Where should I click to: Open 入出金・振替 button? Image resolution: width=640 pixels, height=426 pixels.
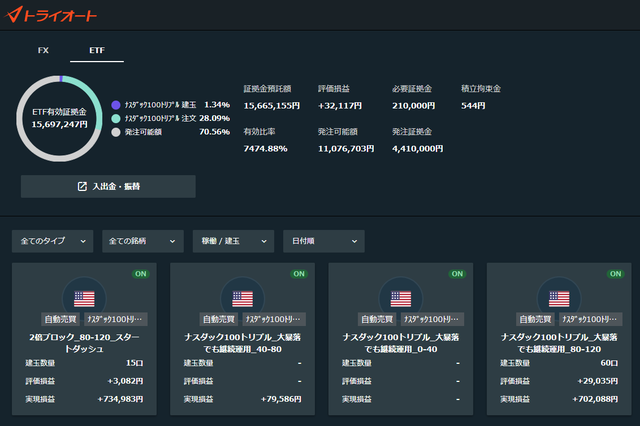click(108, 186)
